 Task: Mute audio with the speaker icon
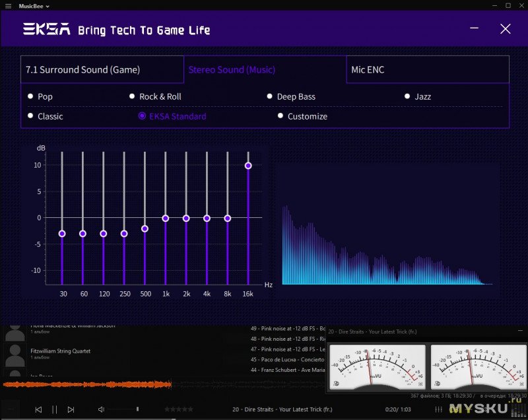[x=101, y=409]
